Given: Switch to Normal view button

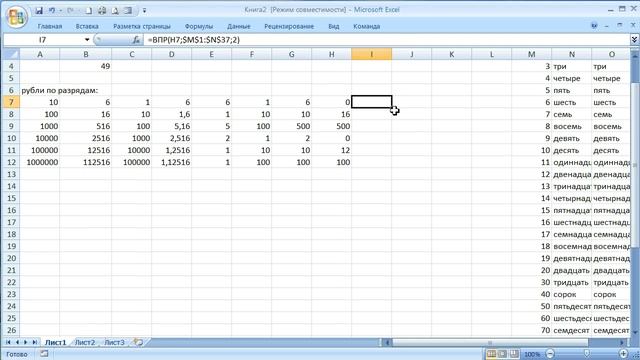Looking at the screenshot, I should 491,354.
